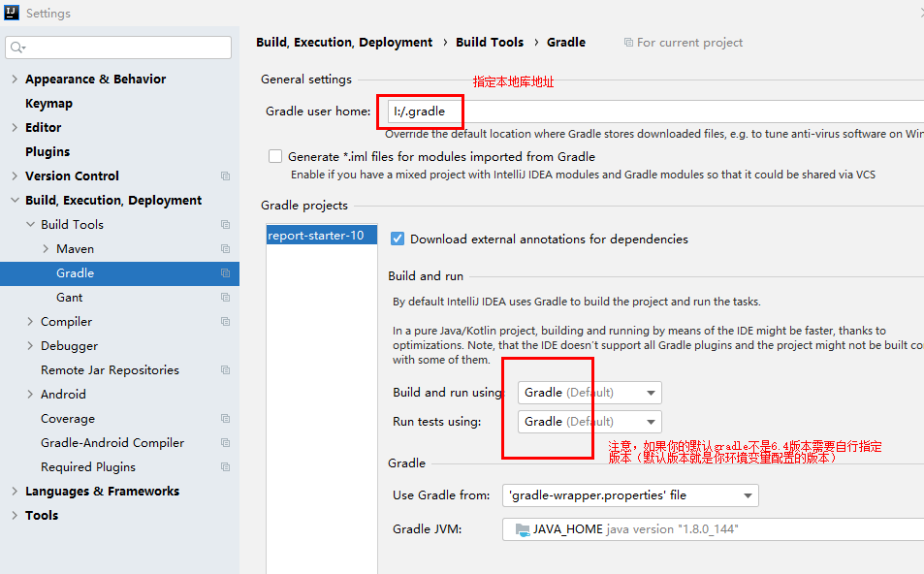Collapse Build, Execution, Deployment section
924x574 pixels.
coord(15,201)
